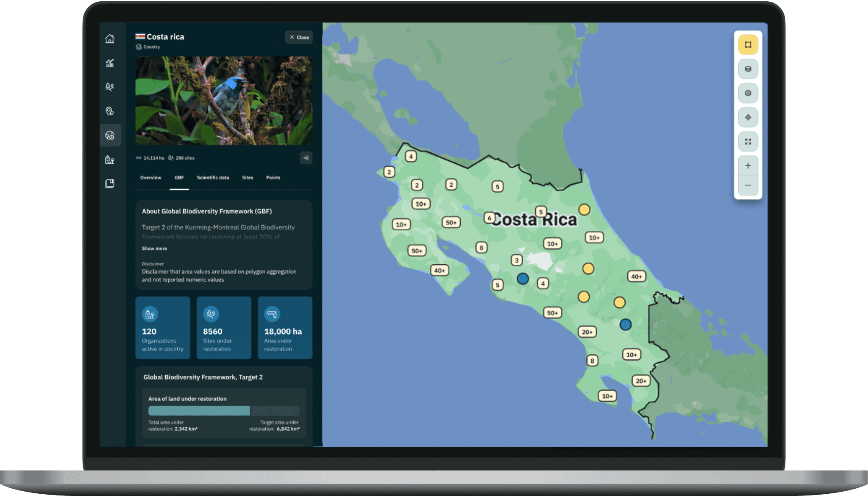Click the trees sidebar icon

tap(110, 87)
